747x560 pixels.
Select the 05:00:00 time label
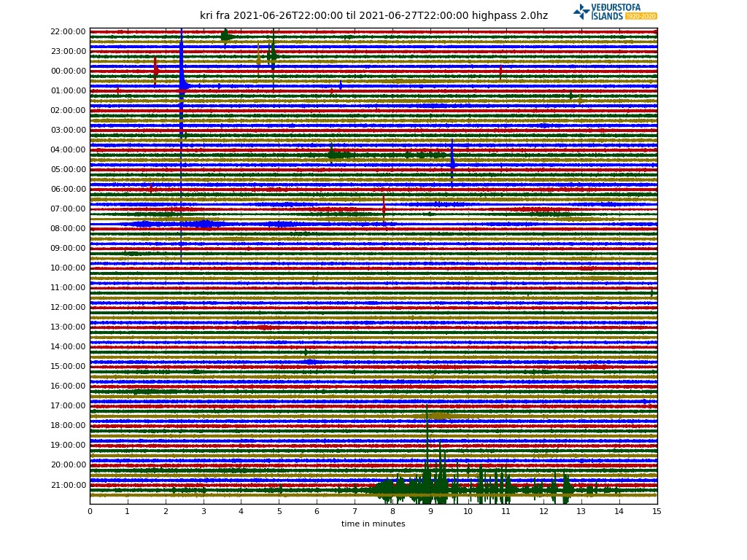[68, 169]
